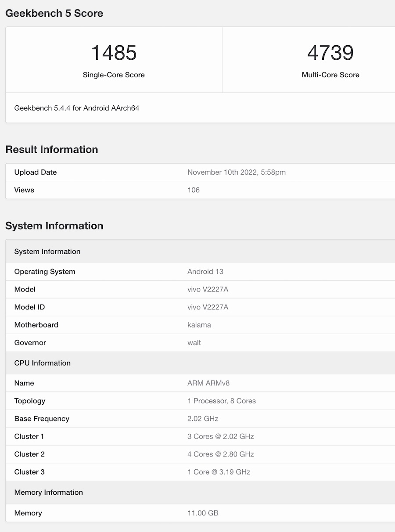Click the Single-Core Score label
The width and height of the screenshot is (395, 532).
114,75
